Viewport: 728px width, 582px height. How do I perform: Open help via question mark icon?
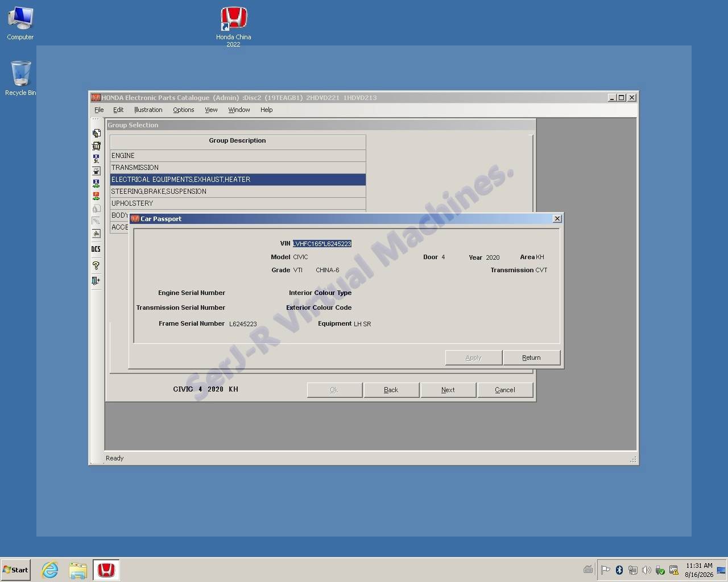point(96,265)
